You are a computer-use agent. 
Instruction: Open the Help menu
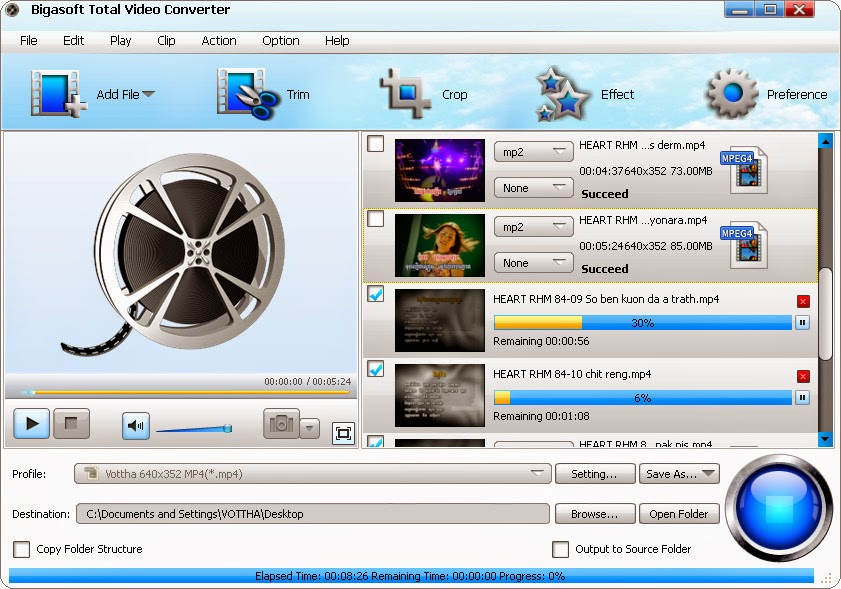(337, 40)
